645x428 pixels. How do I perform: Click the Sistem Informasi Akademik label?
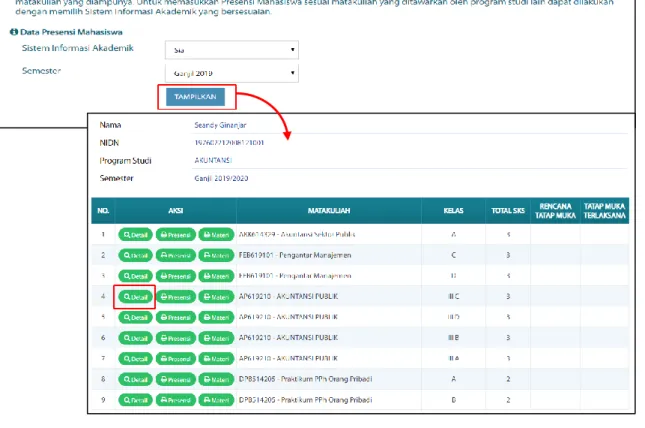[78, 48]
